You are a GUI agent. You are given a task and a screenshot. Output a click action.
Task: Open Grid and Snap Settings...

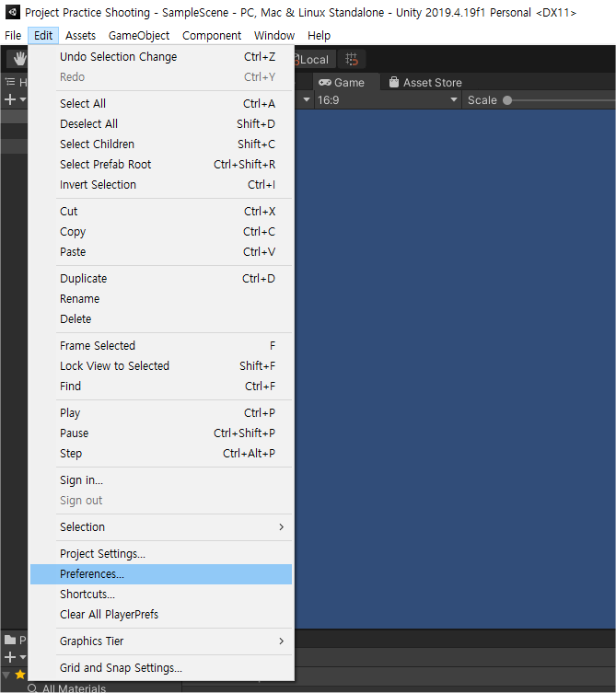tap(161, 668)
